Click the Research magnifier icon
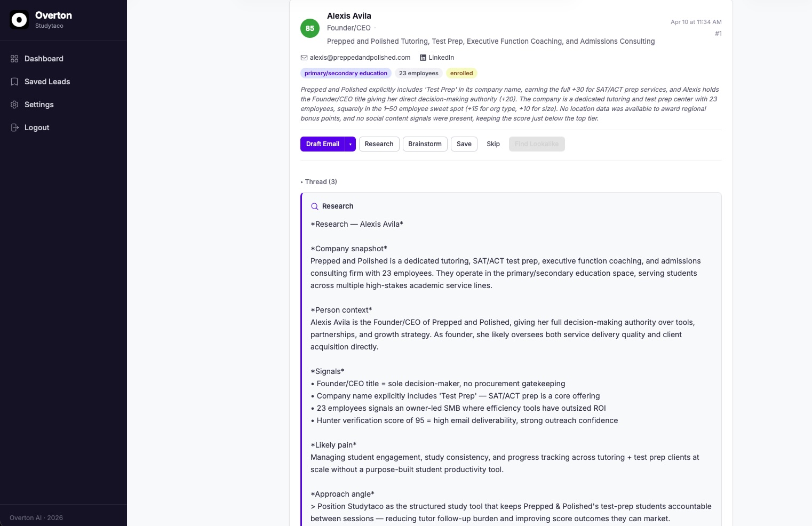The width and height of the screenshot is (812, 526). pos(315,206)
